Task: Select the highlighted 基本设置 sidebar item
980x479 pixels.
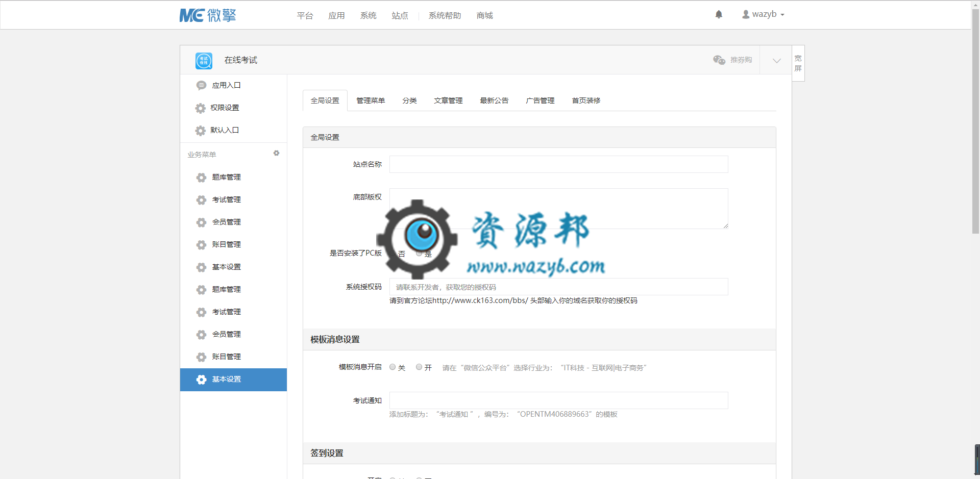Action: click(x=234, y=380)
